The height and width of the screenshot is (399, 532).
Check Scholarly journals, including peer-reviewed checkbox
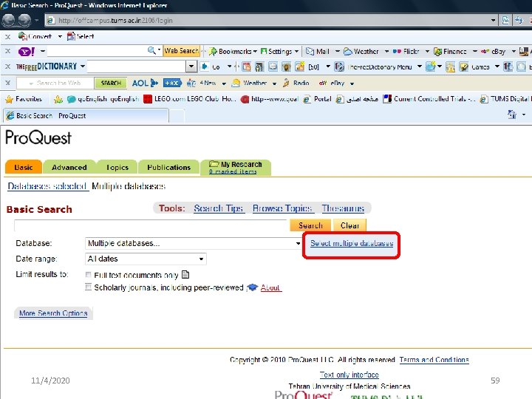pyautogui.click(x=88, y=287)
